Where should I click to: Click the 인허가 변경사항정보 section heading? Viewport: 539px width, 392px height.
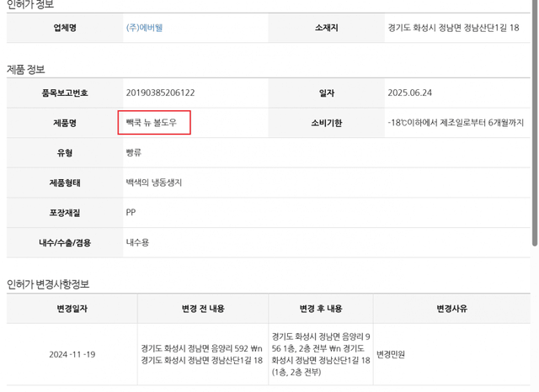[x=48, y=284]
